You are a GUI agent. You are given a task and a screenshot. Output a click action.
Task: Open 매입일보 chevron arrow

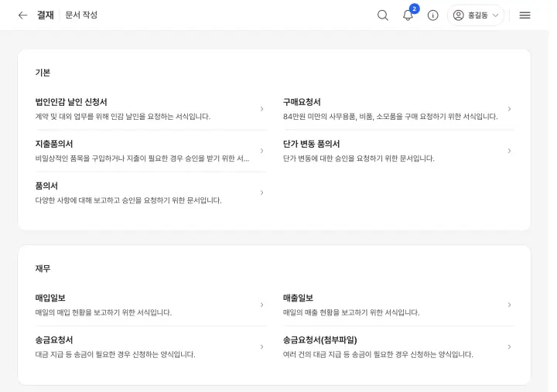261,305
